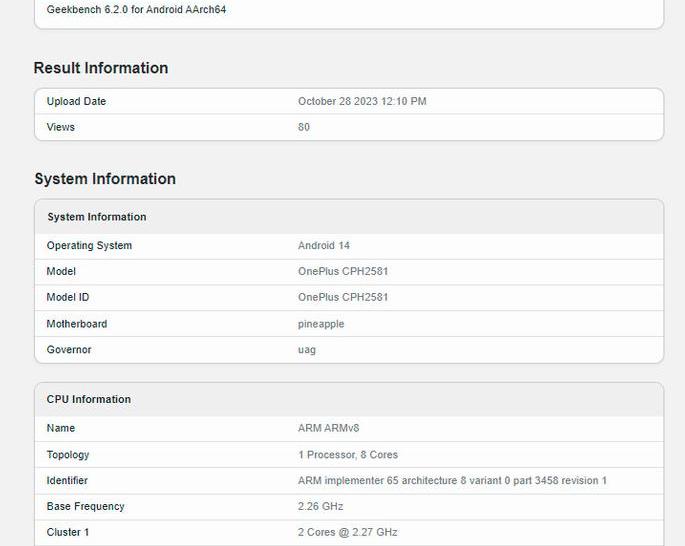The width and height of the screenshot is (685, 546).
Task: Click the 'Name' label in CPU table
Action: [61, 428]
